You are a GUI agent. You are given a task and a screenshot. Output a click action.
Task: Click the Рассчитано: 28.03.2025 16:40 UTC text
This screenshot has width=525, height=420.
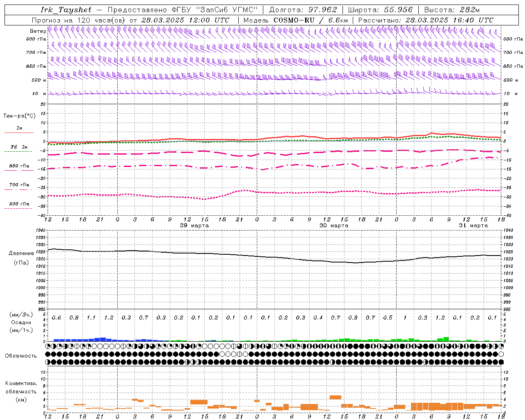coord(426,20)
